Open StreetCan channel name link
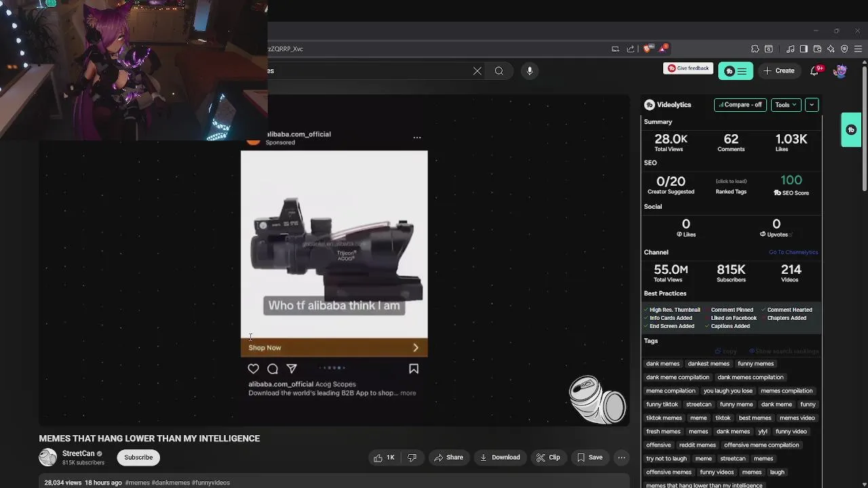 [x=79, y=453]
